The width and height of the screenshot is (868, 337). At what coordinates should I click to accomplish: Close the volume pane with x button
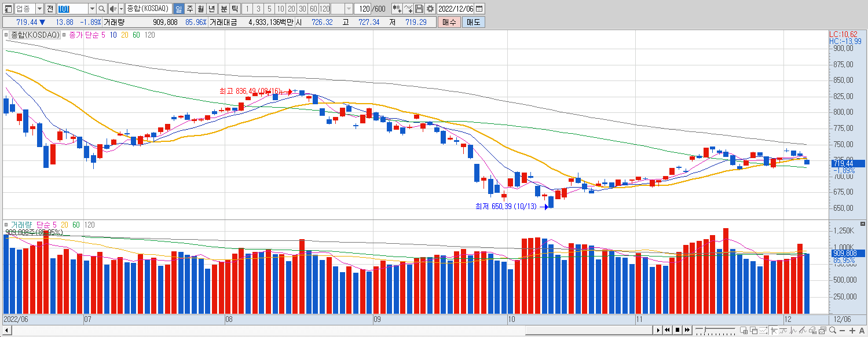(863, 224)
